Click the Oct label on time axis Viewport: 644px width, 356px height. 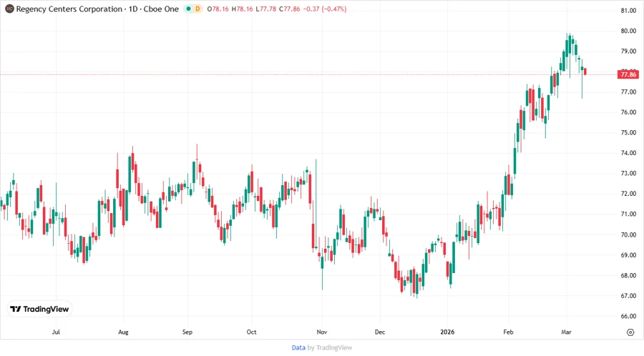tap(251, 332)
